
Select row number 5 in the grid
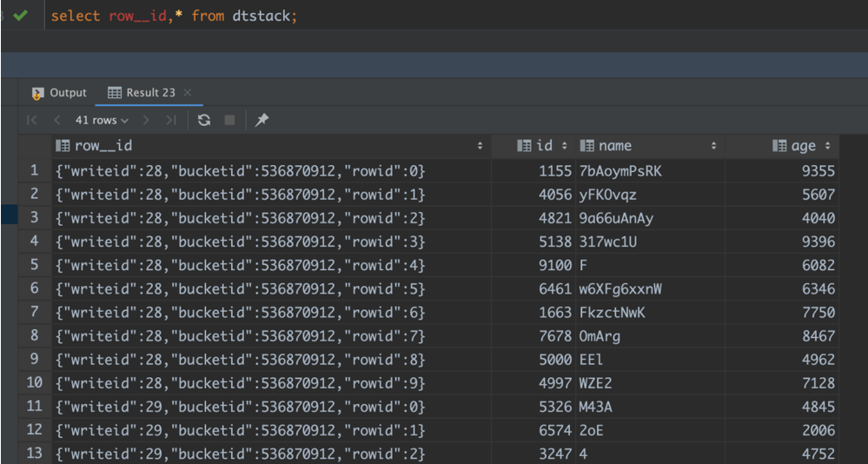35,265
